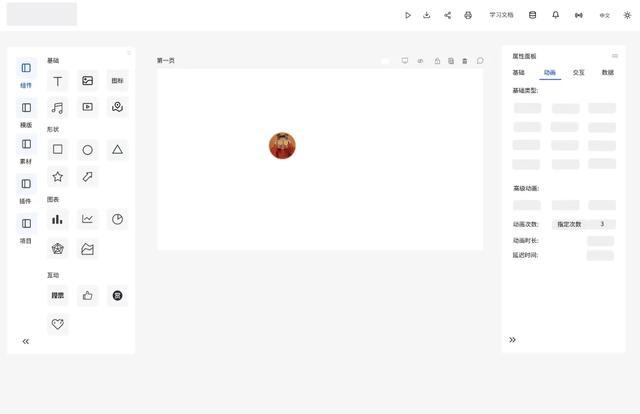640x414 pixels.
Task: Open the 指定次数 animation count dropdown
Action: point(569,224)
